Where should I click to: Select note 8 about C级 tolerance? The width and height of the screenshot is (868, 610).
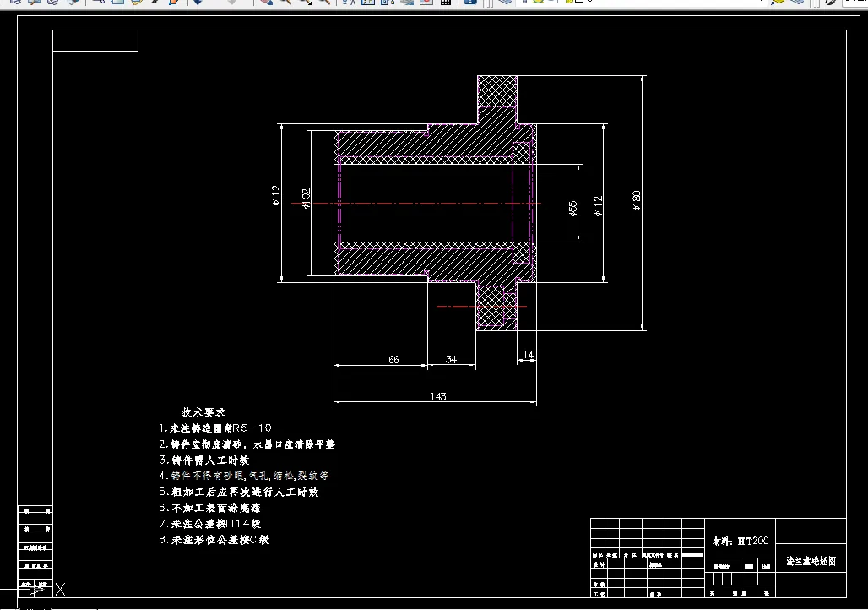[x=214, y=540]
